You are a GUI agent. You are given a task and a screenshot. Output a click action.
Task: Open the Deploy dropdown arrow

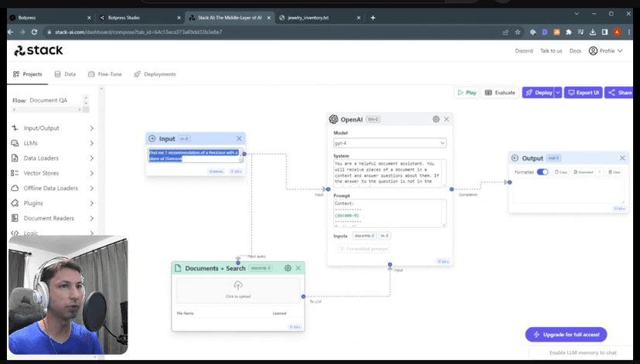pos(558,93)
